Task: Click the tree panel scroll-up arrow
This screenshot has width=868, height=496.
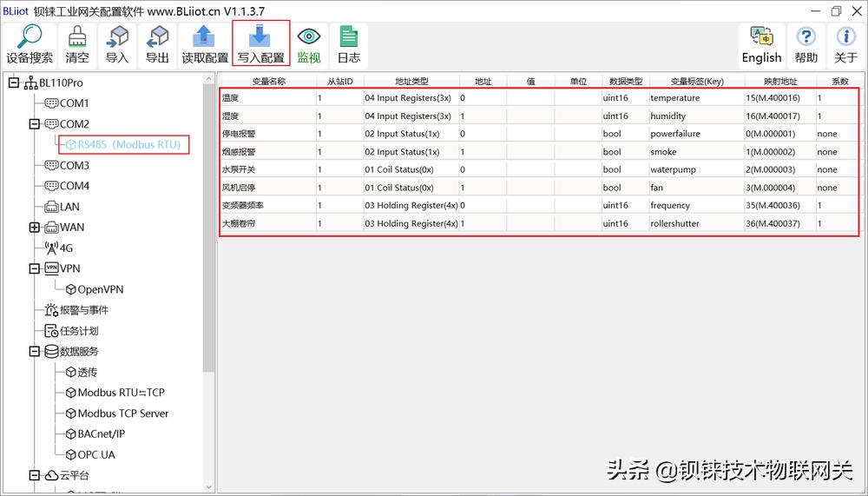Action: pyautogui.click(x=208, y=79)
